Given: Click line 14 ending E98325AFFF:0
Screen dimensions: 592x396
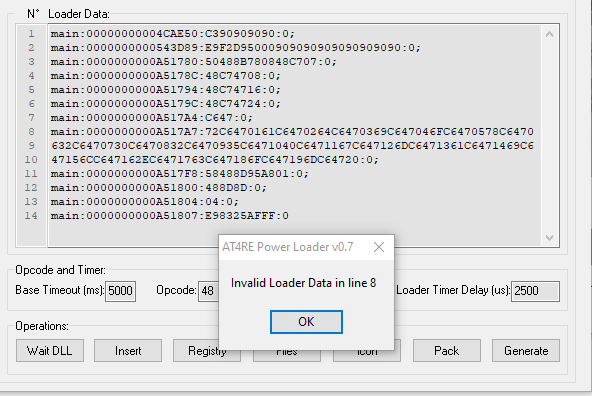Looking at the screenshot, I should 170,216.
